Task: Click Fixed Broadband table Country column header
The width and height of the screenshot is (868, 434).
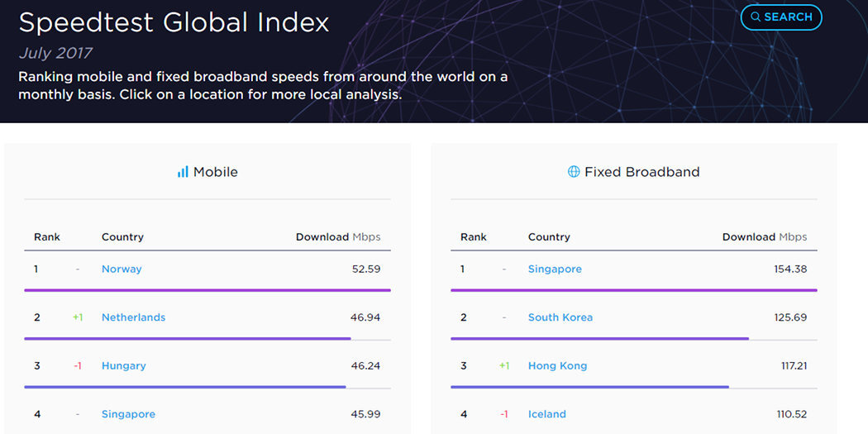Action: [x=549, y=237]
